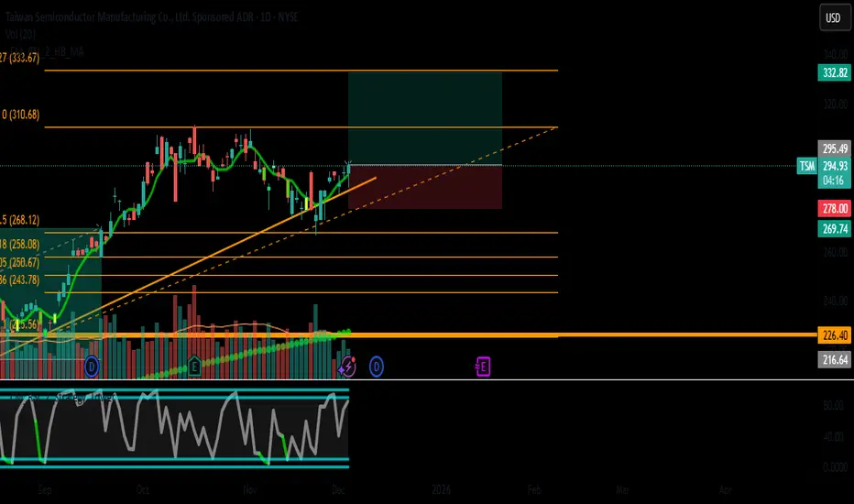This screenshot has height=504, width=854.
Task: Click the Fib label 243.78
Action: click(x=19, y=280)
